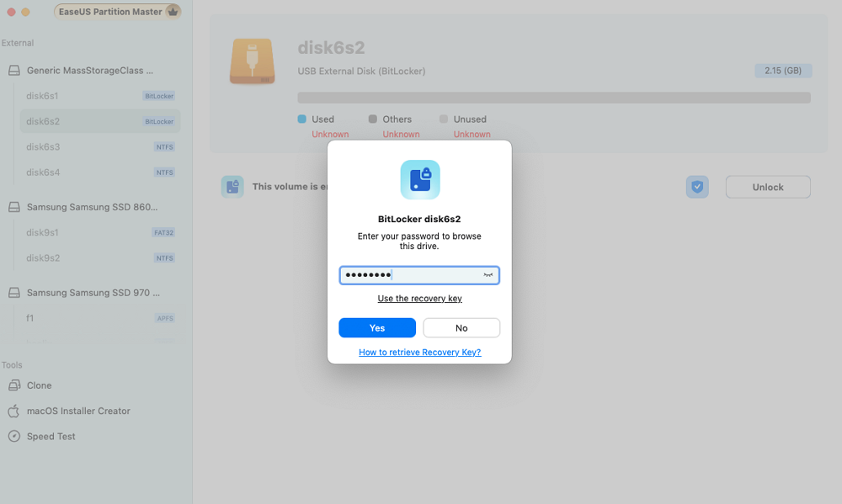Open How to retrieve Recovery Key link

point(419,352)
